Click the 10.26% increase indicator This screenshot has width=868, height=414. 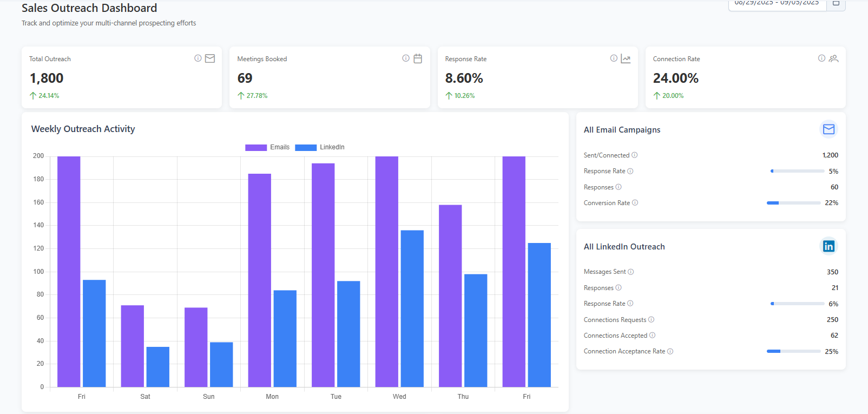coord(460,96)
